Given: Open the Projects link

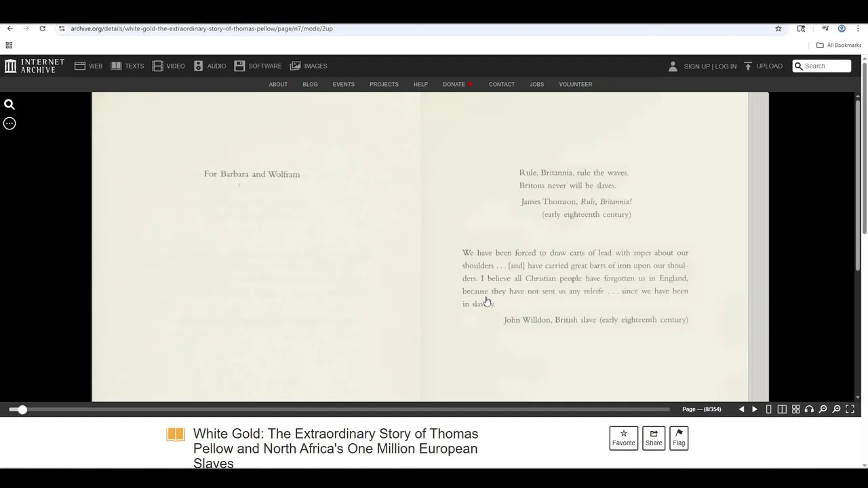Looking at the screenshot, I should pyautogui.click(x=384, y=84).
